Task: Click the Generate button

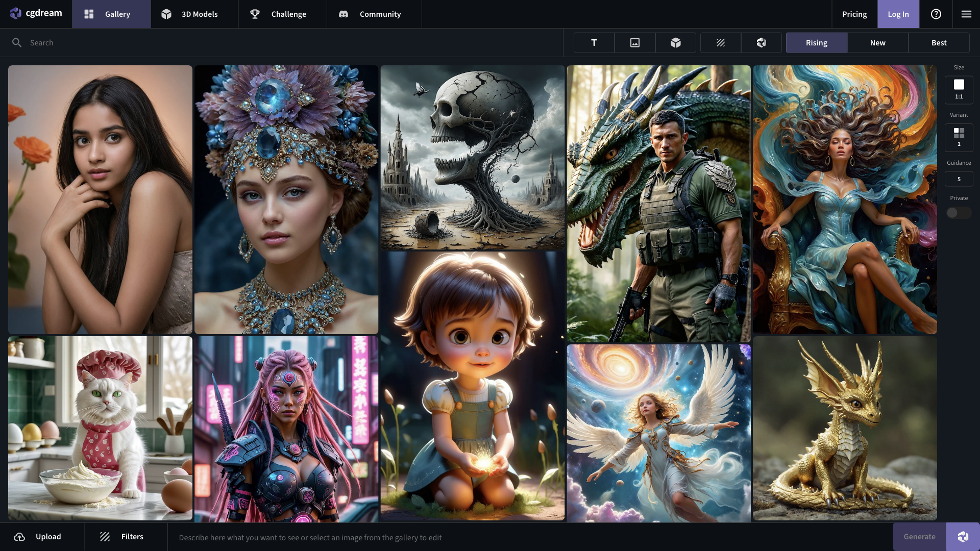Action: (919, 537)
